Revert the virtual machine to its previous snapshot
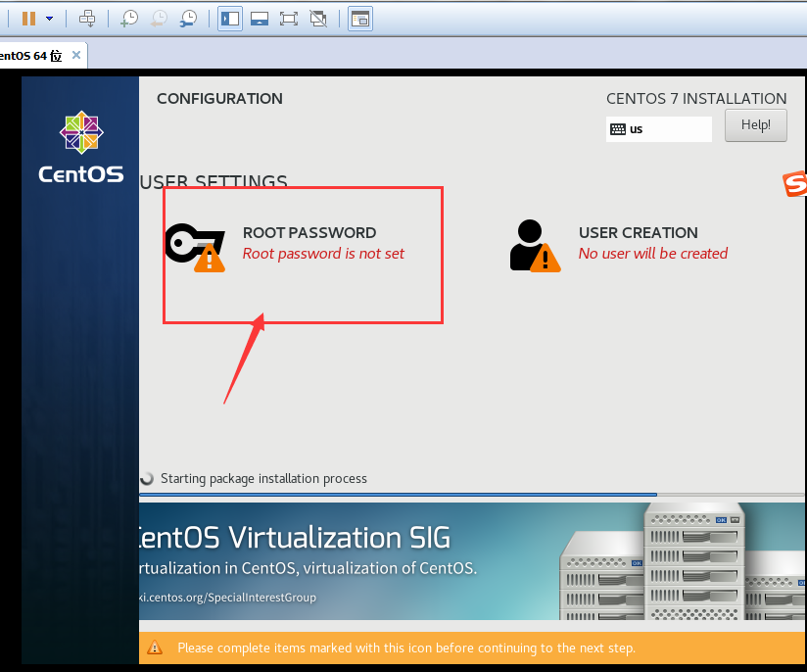 (159, 19)
